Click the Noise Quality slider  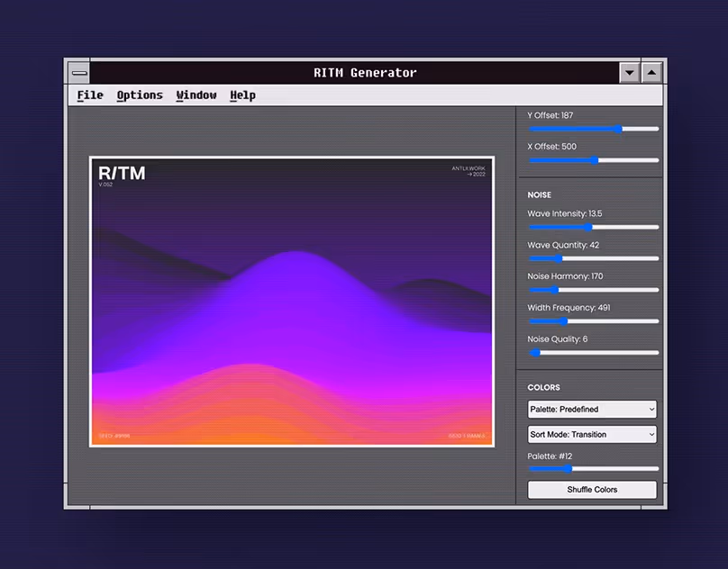(593, 353)
